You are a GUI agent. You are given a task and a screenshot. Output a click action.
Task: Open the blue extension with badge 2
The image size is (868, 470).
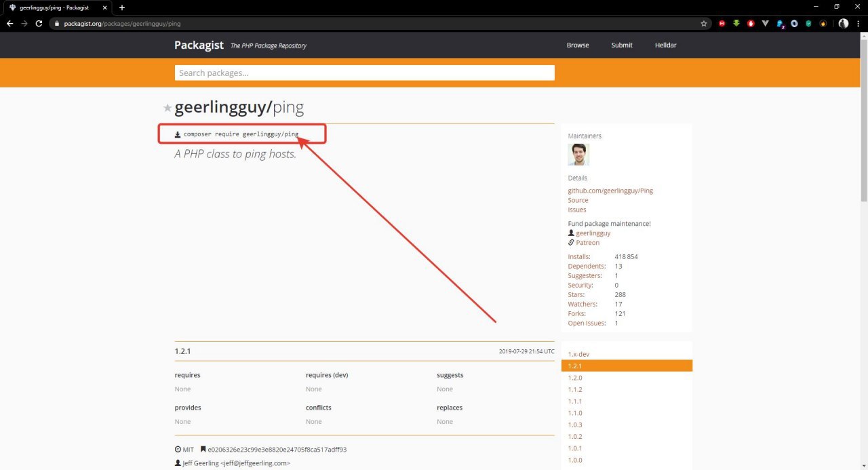[780, 24]
